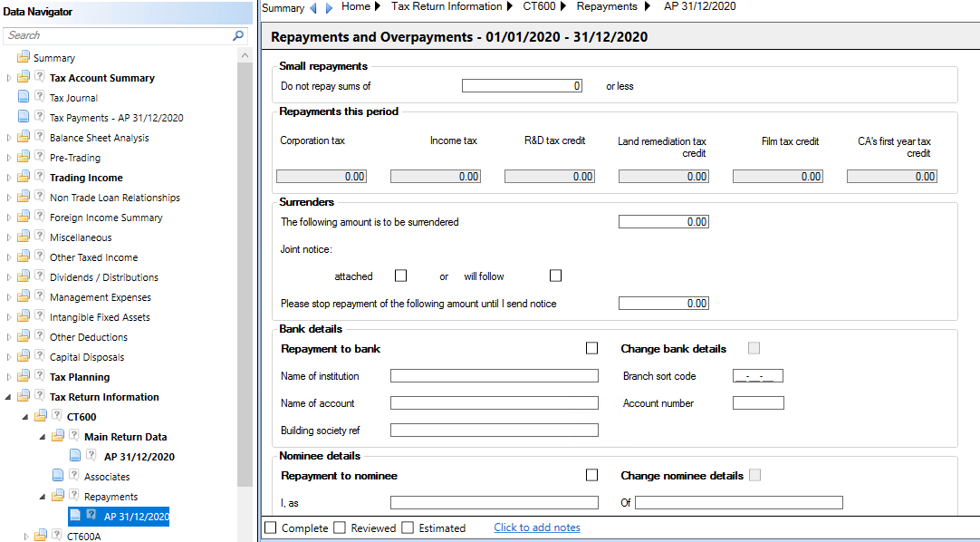This screenshot has width=980, height=542.
Task: Click the Tax Journal document icon
Action: pyautogui.click(x=24, y=98)
